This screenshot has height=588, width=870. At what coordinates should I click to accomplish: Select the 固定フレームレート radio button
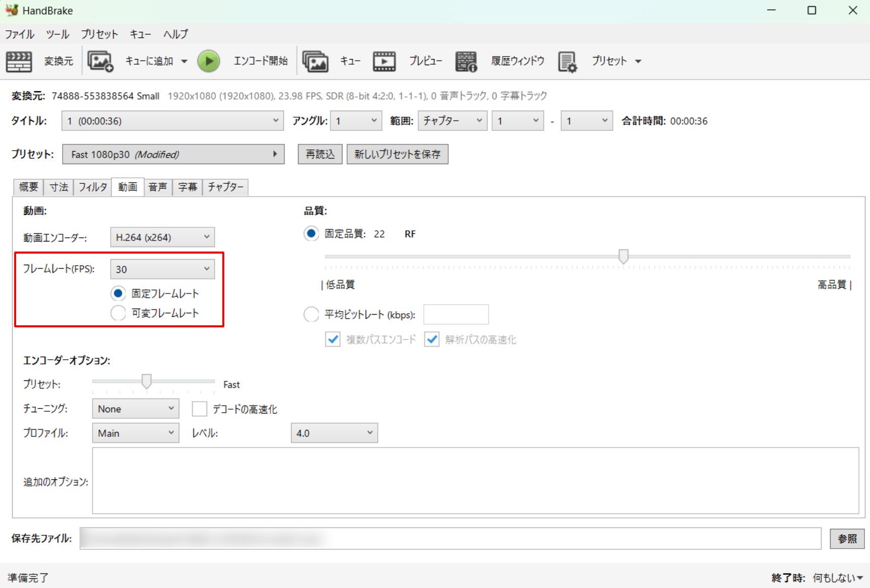(118, 293)
